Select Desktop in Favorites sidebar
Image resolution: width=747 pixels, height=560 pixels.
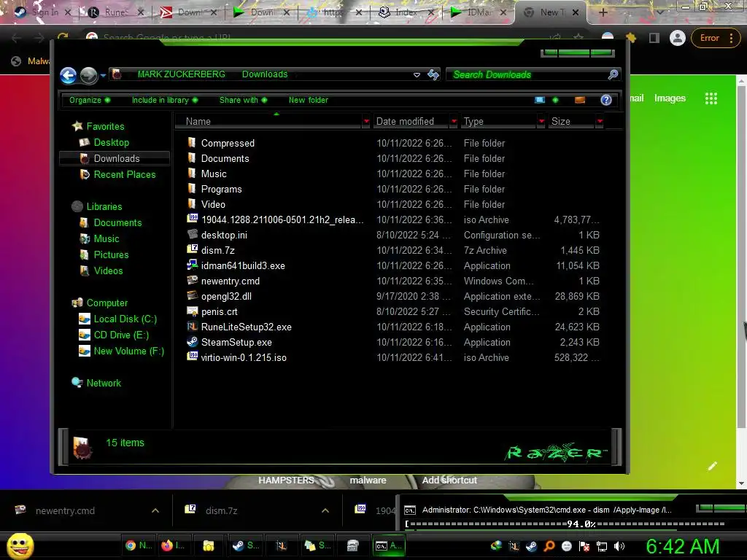(x=111, y=142)
